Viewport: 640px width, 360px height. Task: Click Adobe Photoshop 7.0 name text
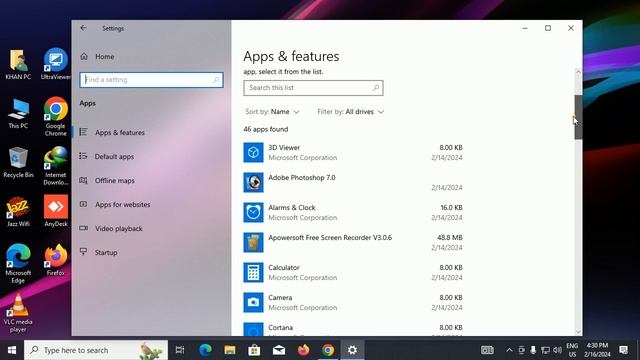pyautogui.click(x=302, y=178)
